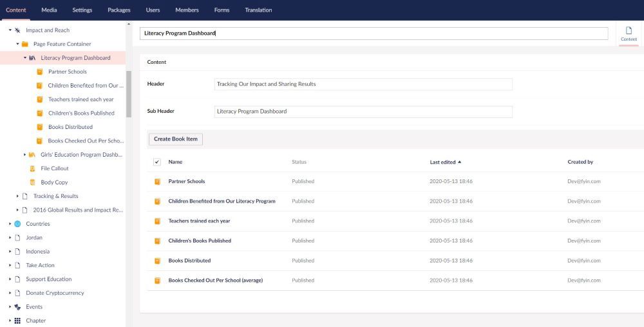Click the Girls' Education Program Dashboard icon
The image size is (644, 327).
pos(32,155)
